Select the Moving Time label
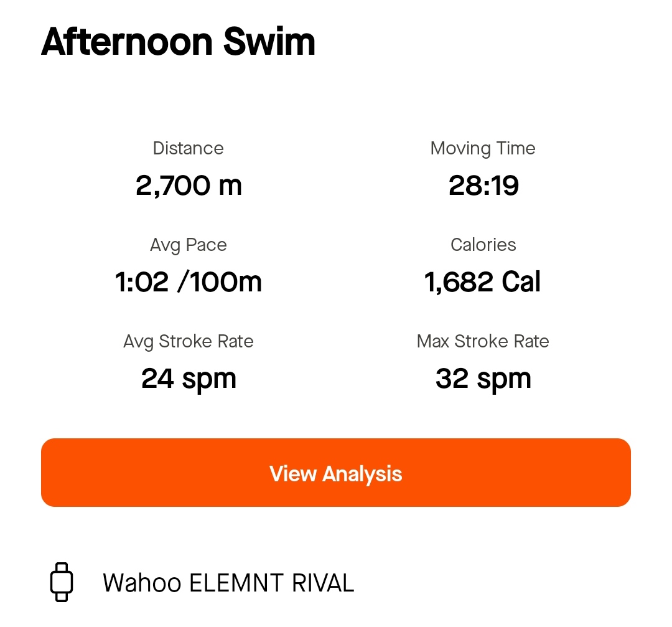Viewport: 672px width, 627px height. click(x=483, y=148)
